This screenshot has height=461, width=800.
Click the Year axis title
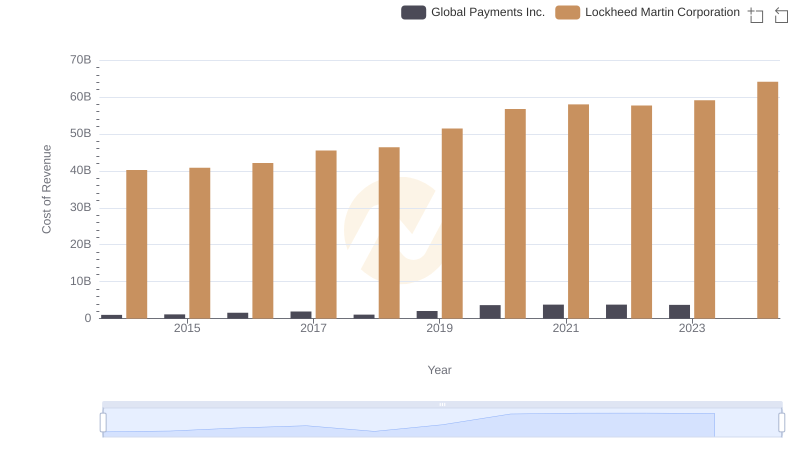(439, 370)
